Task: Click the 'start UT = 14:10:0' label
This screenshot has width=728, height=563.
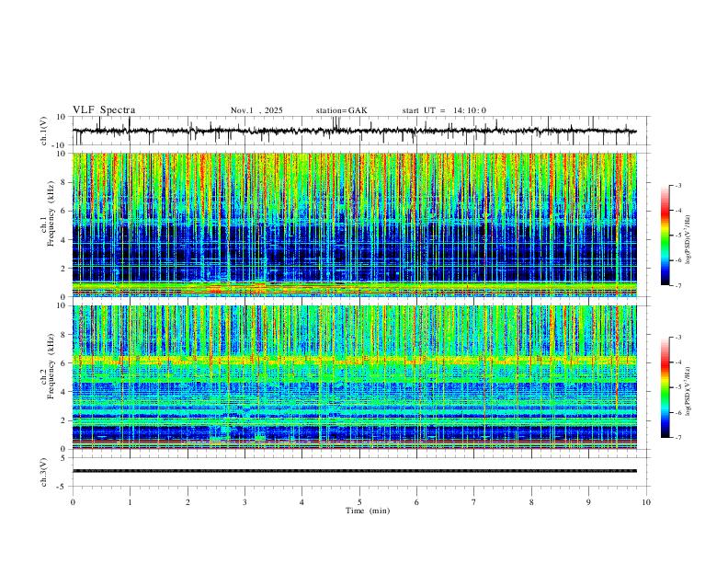Action: 444,110
